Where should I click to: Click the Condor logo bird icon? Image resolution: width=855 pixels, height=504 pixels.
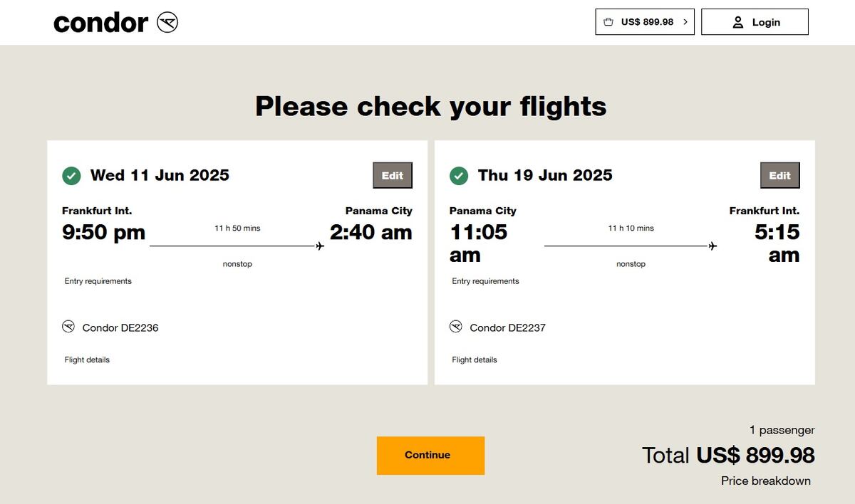pos(167,22)
